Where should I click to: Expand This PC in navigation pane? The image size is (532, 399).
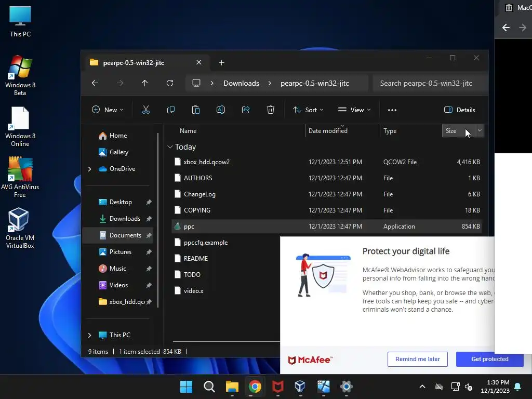(89, 335)
